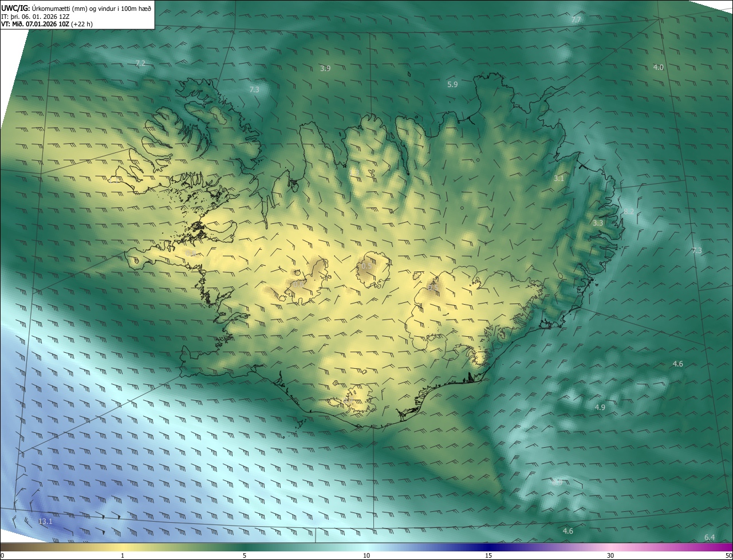
Task: Click the 3.3 value label on the map
Action: (x=598, y=223)
